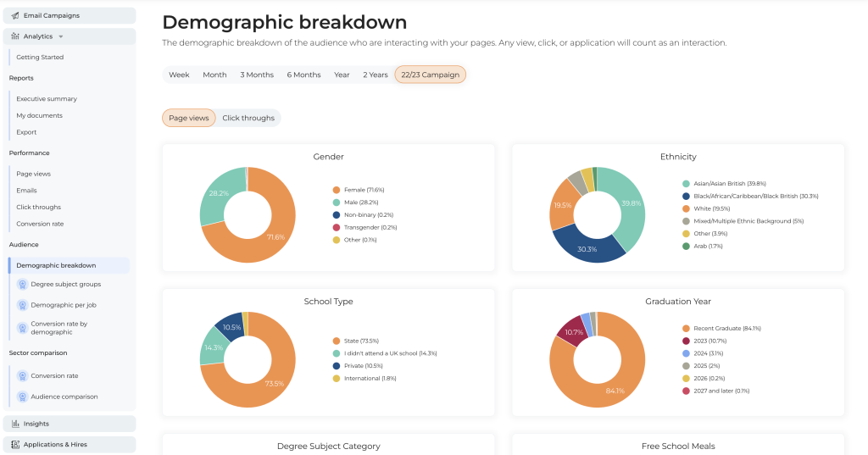The height and width of the screenshot is (455, 868).
Task: Click Black/African/Caribbean/Black British legend swatch
Action: coord(686,196)
